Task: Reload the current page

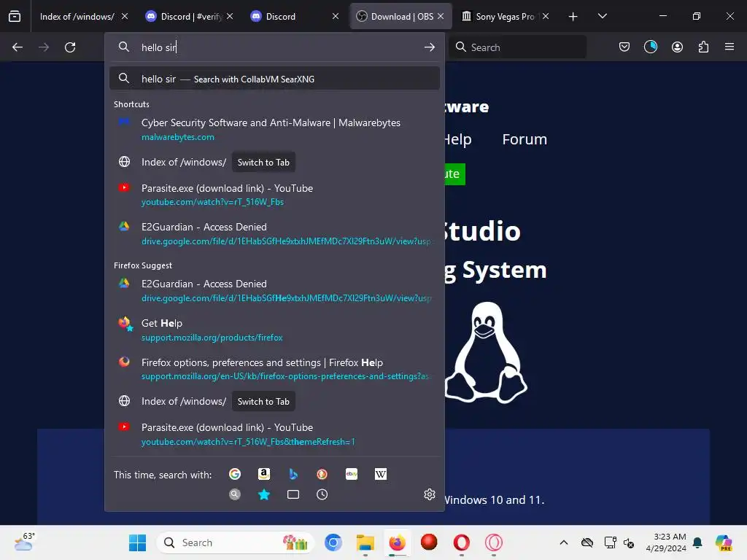Action: click(x=70, y=47)
